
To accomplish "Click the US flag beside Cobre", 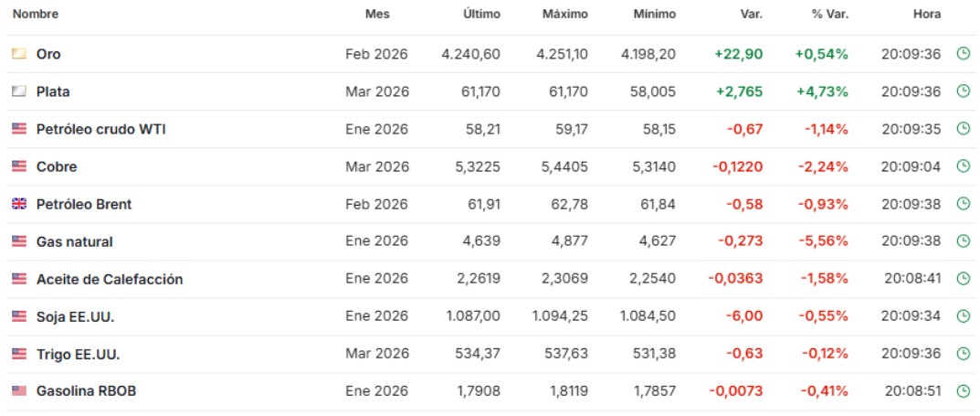I will point(19,166).
